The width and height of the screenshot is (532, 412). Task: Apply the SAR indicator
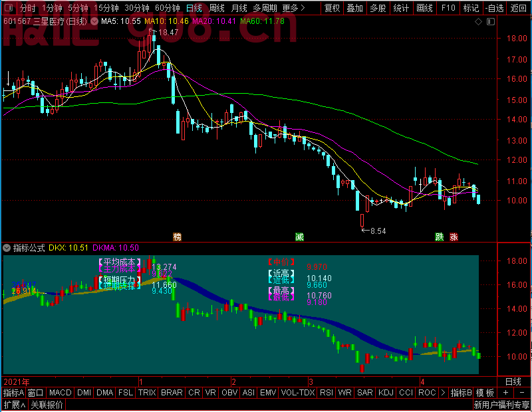point(365,392)
